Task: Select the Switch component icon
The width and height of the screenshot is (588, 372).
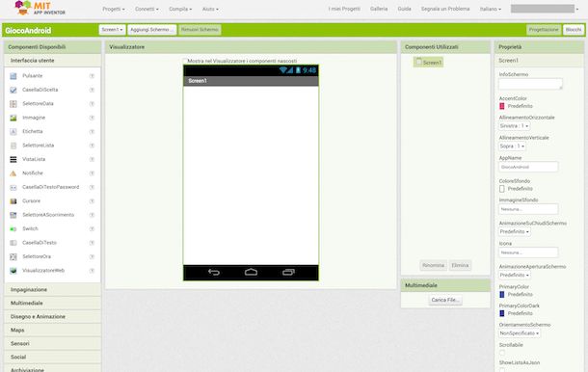Action: point(13,228)
